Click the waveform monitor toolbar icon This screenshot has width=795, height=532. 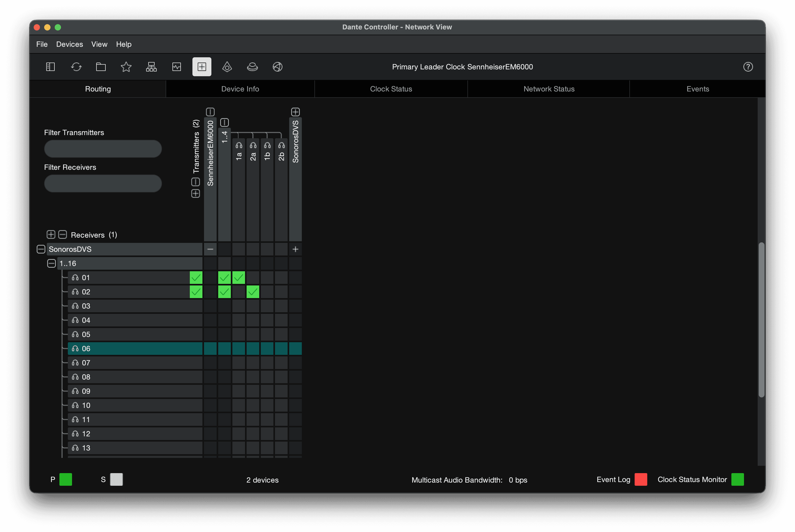(176, 67)
